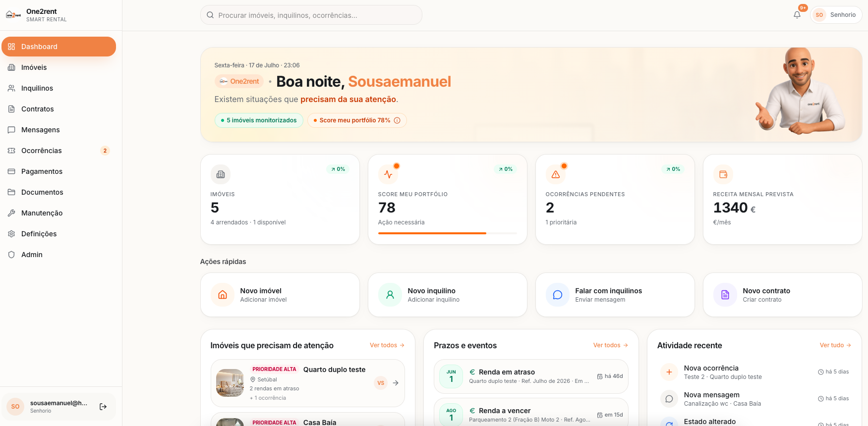Open the Dashboard sidebar item

tap(58, 47)
